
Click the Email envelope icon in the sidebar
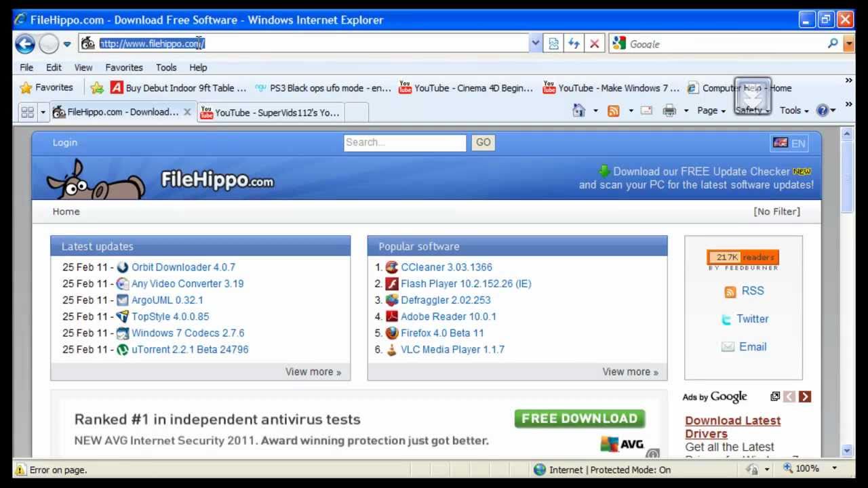[728, 347]
